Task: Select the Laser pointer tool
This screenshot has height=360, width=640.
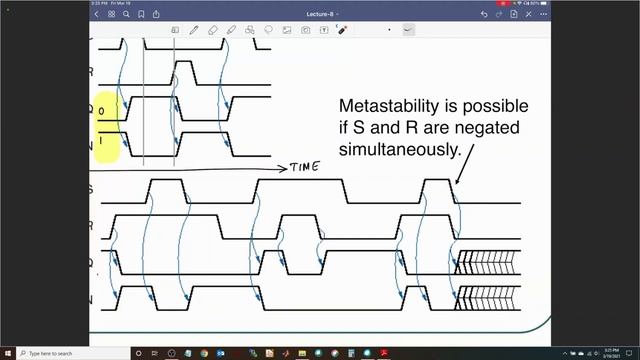Action: pos(342,29)
